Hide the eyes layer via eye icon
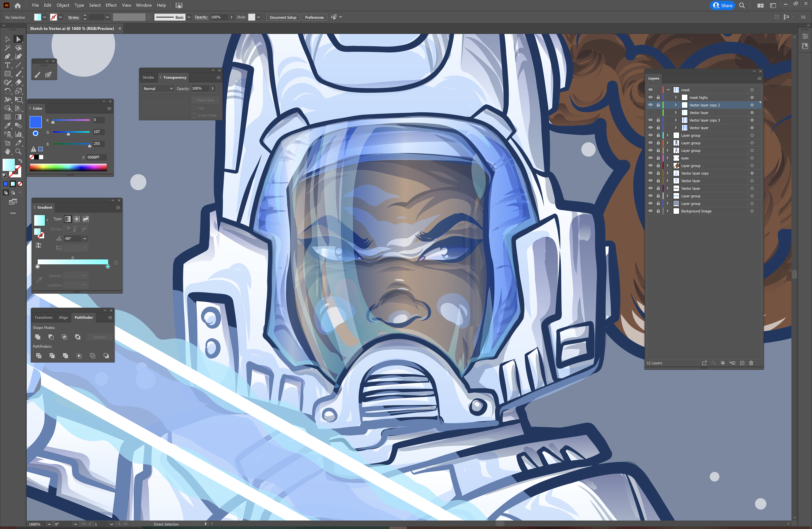The width and height of the screenshot is (812, 529). point(651,158)
